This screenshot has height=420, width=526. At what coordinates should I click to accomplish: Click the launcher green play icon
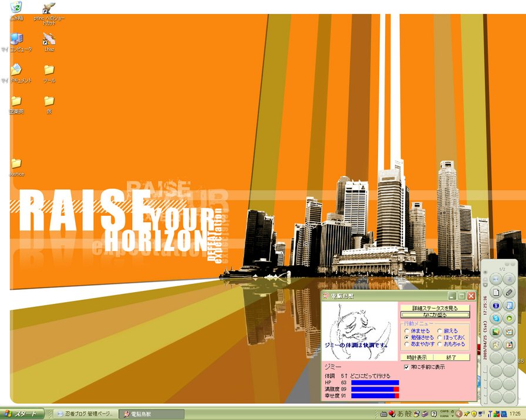(x=509, y=319)
